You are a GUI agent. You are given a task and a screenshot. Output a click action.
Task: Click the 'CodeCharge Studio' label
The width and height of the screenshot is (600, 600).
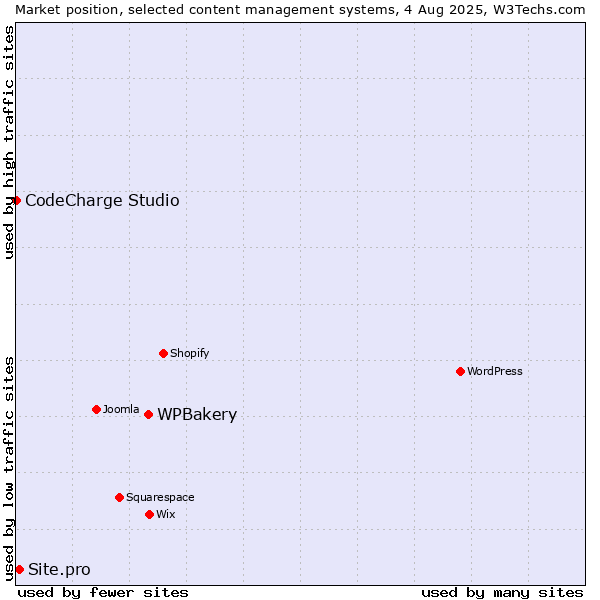(x=102, y=201)
